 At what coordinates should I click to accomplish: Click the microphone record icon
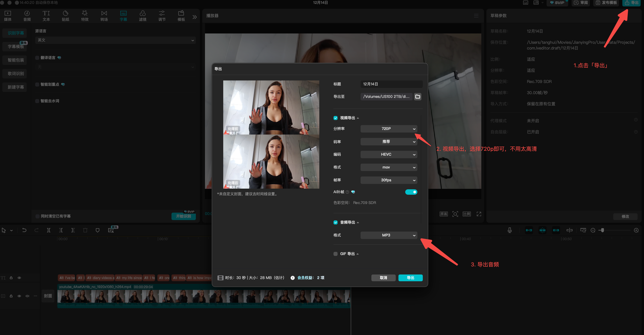coord(510,230)
